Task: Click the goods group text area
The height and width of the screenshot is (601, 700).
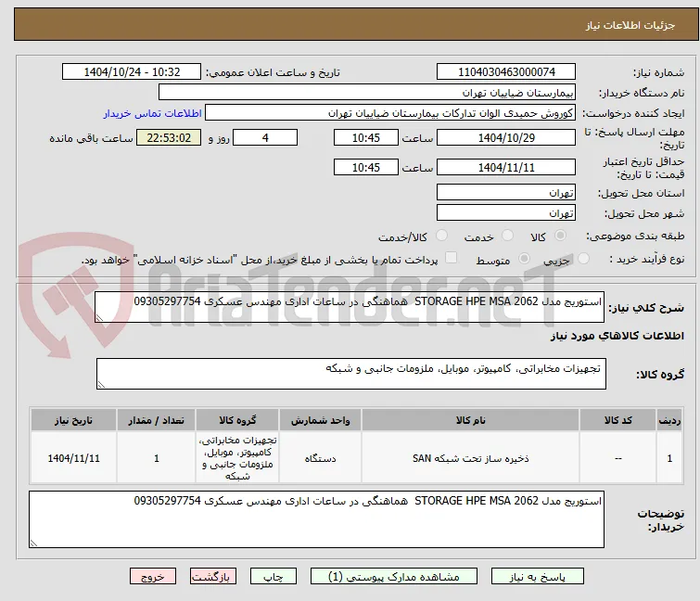Action: [350, 373]
